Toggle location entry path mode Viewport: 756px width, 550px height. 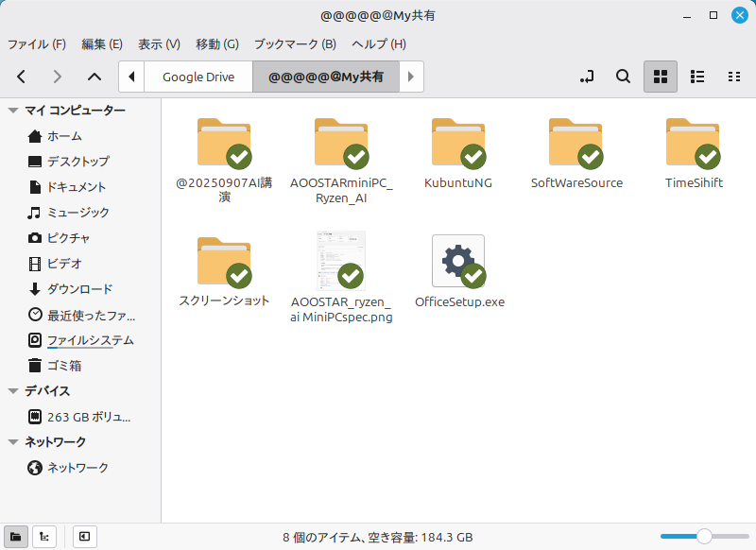pyautogui.click(x=587, y=77)
